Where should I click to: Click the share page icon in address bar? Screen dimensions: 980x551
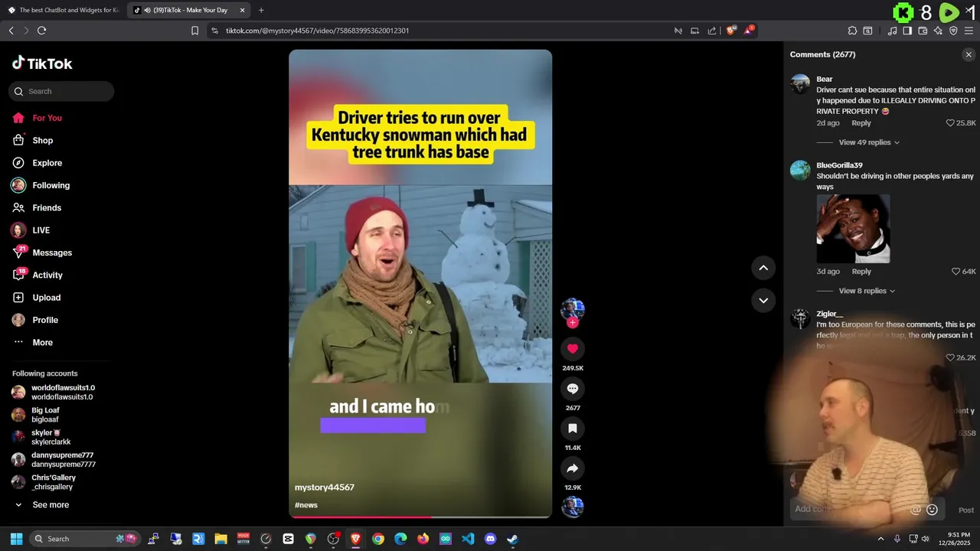tap(712, 31)
